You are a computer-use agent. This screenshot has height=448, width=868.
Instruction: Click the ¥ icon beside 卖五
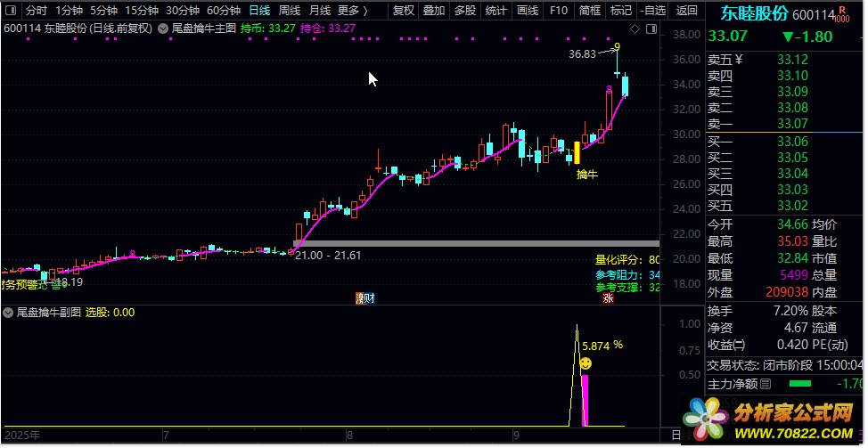(738, 59)
